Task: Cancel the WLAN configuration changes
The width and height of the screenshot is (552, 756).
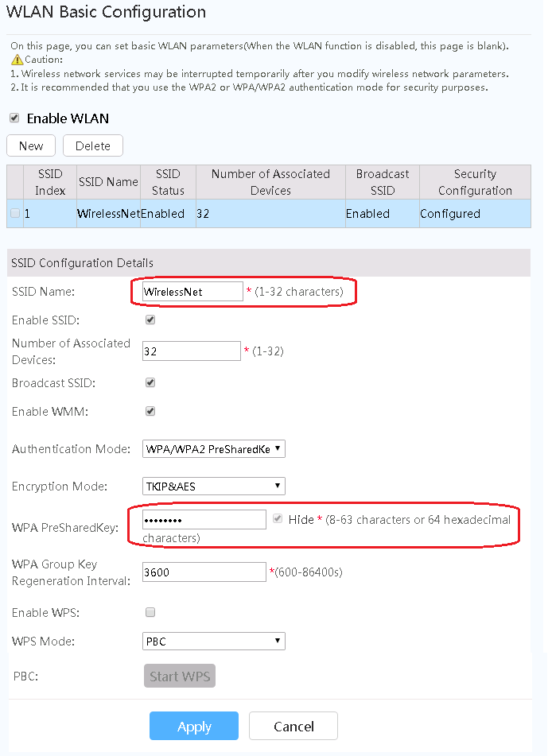Action: click(x=293, y=726)
